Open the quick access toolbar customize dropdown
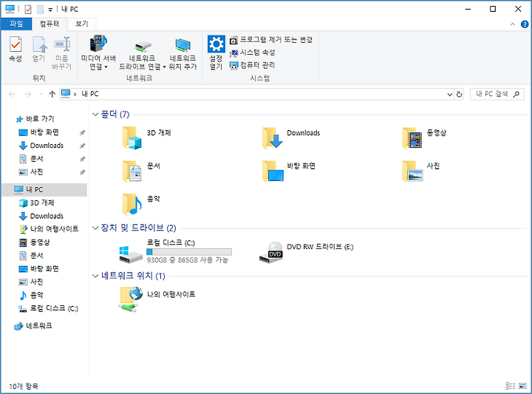This screenshot has width=532, height=394. click(50, 10)
